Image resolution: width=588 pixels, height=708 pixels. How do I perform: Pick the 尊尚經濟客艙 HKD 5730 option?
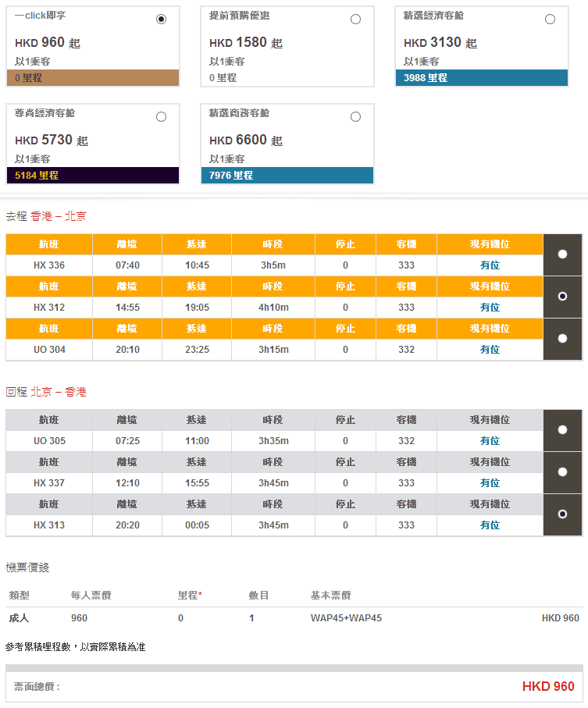[x=161, y=117]
